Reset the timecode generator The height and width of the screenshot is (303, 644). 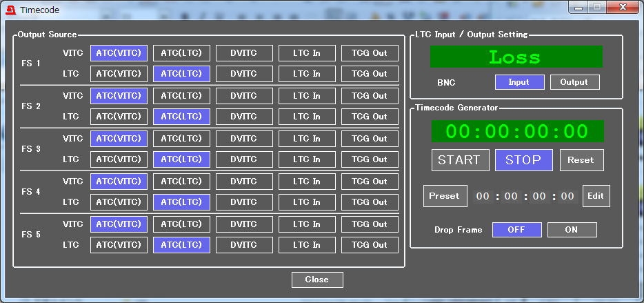[x=581, y=160]
